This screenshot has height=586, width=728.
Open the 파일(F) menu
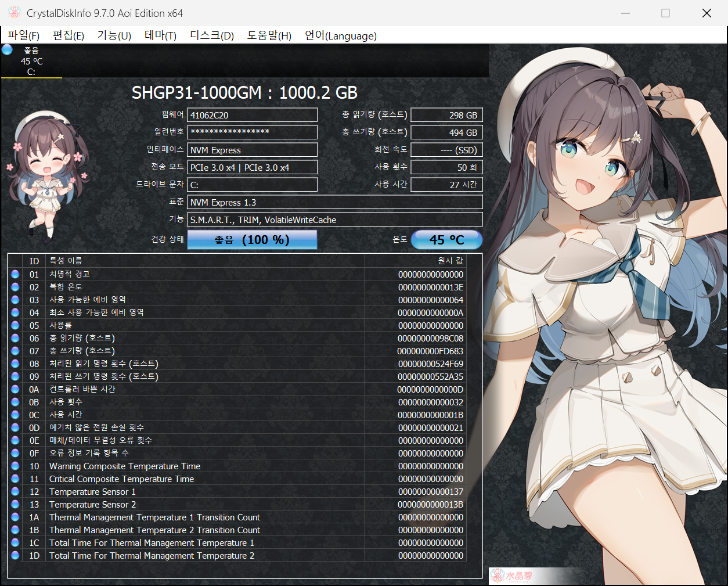click(23, 35)
